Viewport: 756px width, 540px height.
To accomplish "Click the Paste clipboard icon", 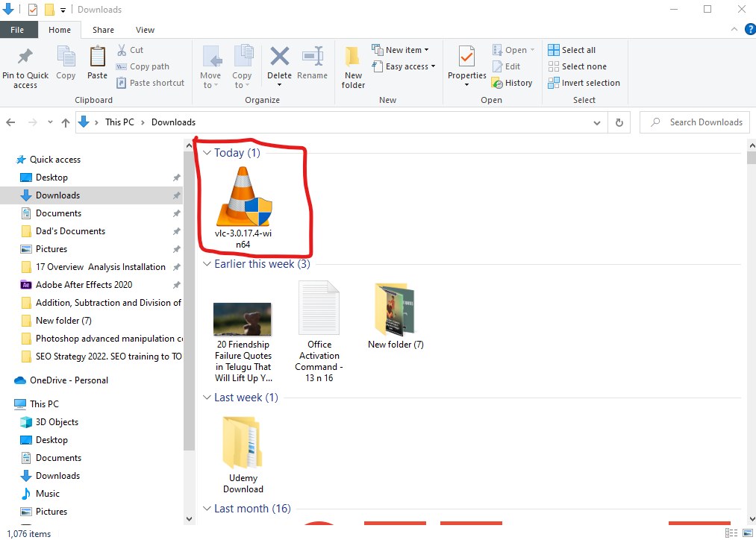I will [x=98, y=57].
